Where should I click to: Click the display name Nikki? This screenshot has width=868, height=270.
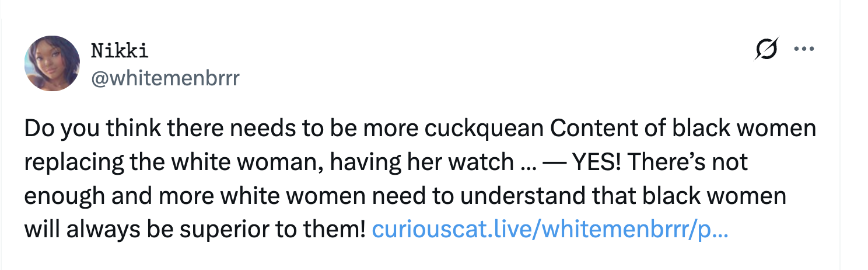pos(119,51)
